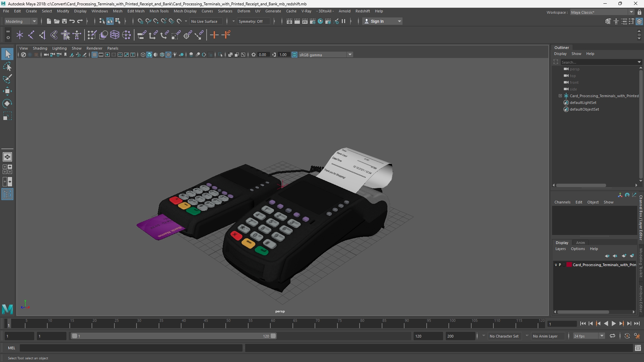
Task: Click the New Scene icon
Action: point(49,21)
